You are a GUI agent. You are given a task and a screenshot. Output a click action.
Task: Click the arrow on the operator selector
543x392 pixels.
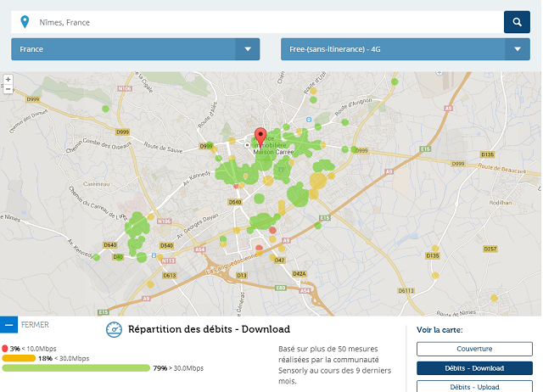tap(517, 49)
